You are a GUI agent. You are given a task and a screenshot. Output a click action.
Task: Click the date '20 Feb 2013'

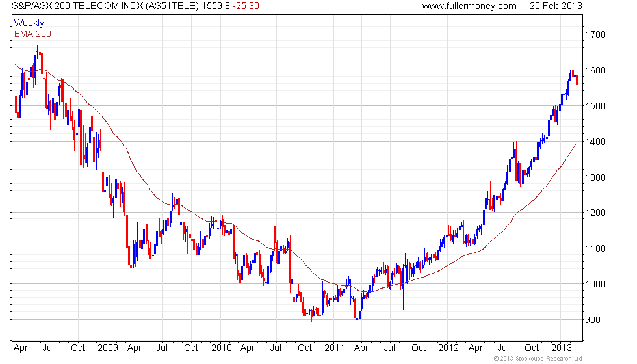coord(556,6)
